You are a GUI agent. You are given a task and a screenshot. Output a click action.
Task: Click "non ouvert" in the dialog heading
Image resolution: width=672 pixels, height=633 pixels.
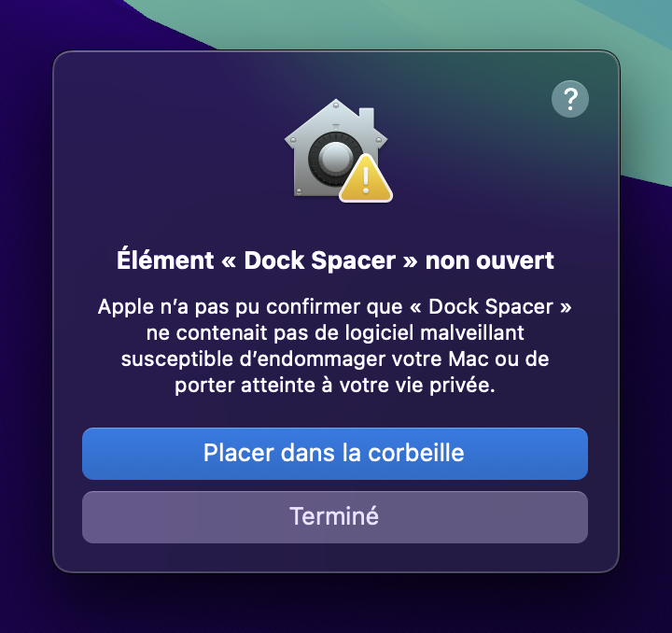[x=489, y=260]
